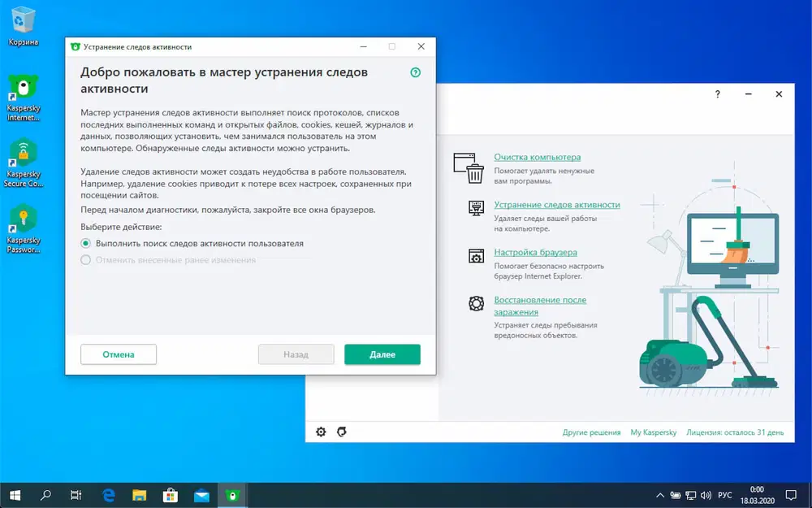The height and width of the screenshot is (508, 812).
Task: Click the support shield icon beside the gear
Action: tap(342, 432)
